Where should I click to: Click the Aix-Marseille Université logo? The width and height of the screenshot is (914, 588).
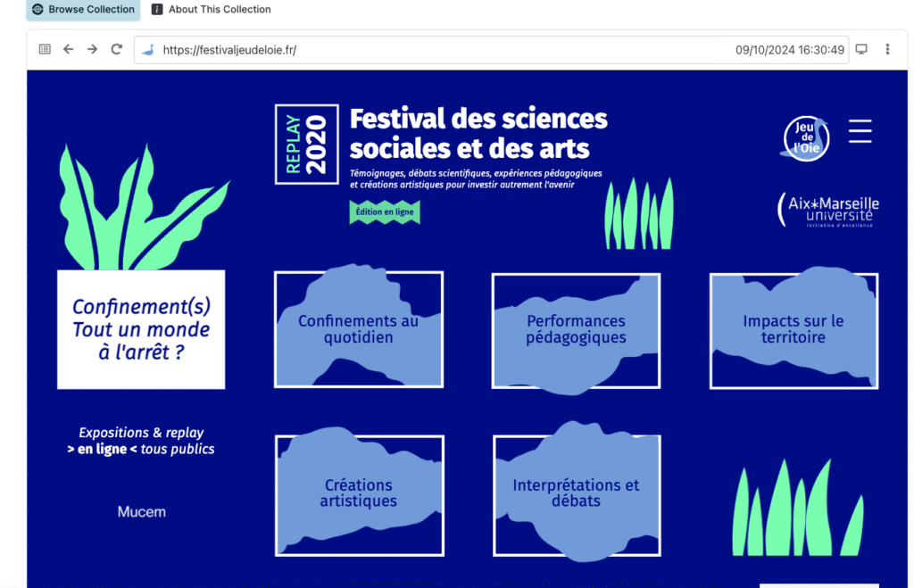[x=826, y=210]
